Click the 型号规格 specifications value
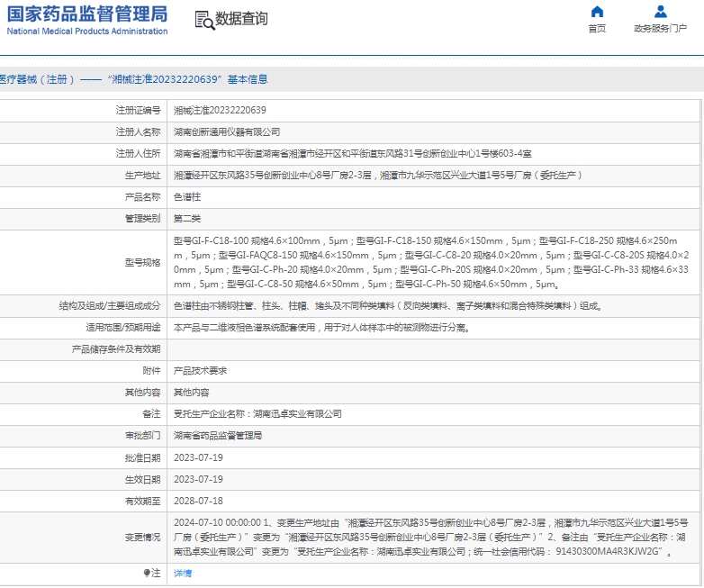This screenshot has width=704, height=588. point(431,262)
